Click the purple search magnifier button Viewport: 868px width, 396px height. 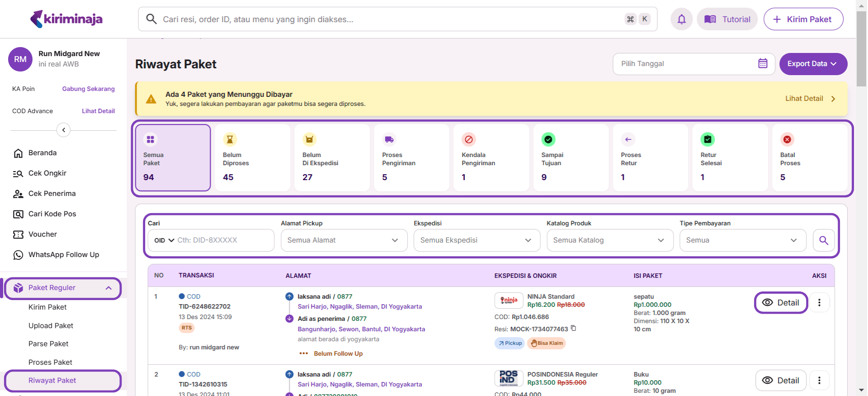point(823,240)
